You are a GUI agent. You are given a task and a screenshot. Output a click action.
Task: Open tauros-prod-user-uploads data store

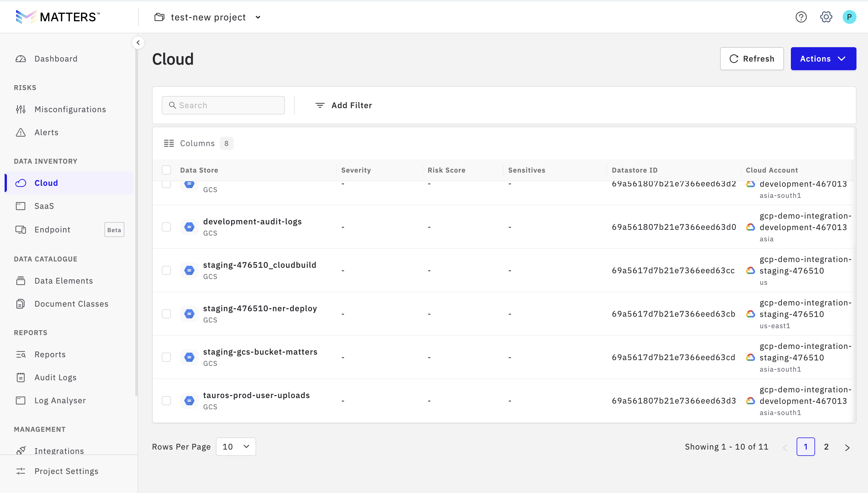coord(256,395)
